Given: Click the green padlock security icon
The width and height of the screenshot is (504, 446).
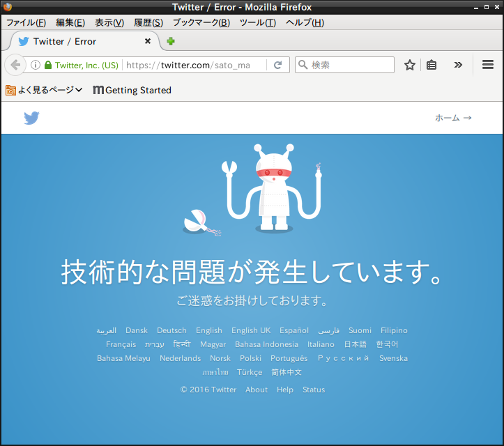Looking at the screenshot, I should tap(48, 65).
